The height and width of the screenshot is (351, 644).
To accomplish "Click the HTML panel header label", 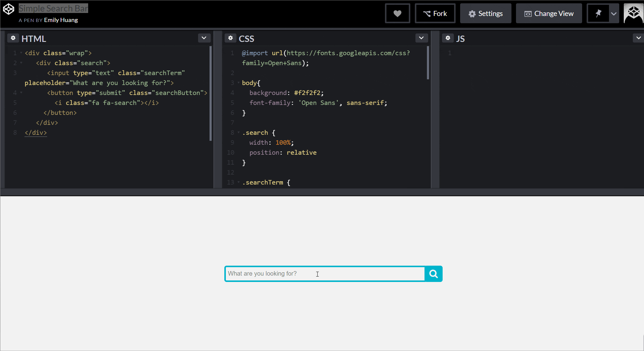I will pos(34,39).
